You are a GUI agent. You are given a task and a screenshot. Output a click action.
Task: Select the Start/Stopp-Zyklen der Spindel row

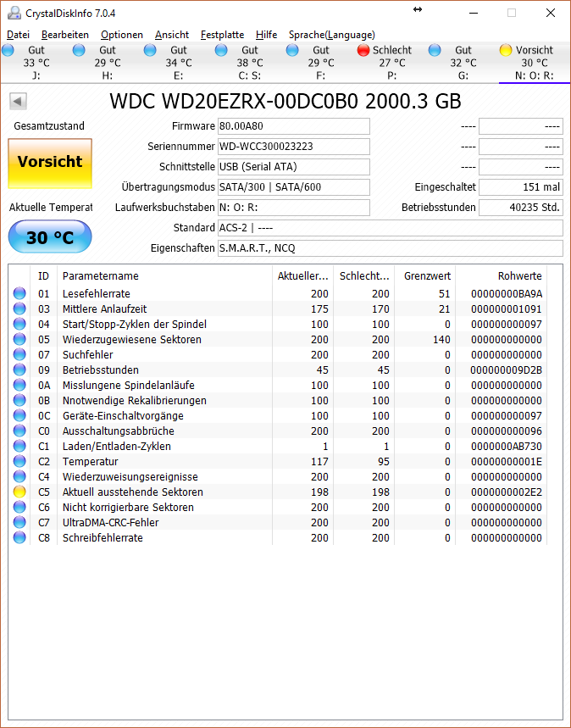[278, 324]
